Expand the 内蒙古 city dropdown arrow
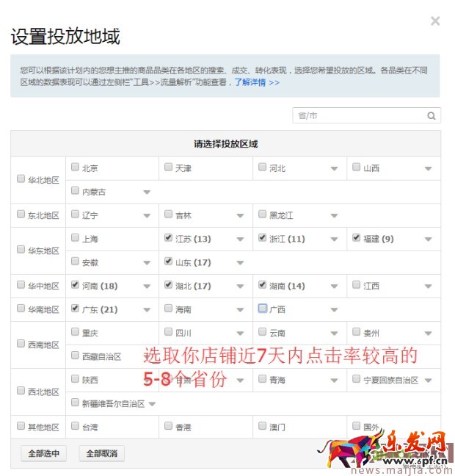The height and width of the screenshot is (476, 455). [x=147, y=192]
